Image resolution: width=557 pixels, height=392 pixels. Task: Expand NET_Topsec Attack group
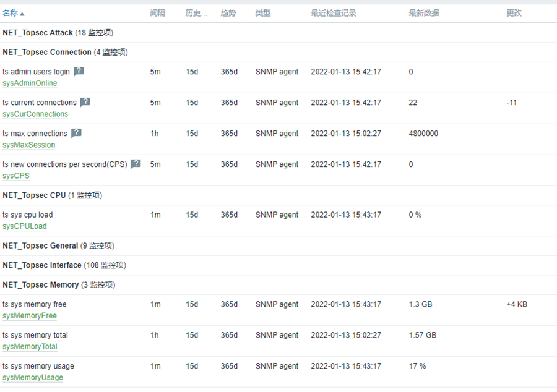coord(58,33)
